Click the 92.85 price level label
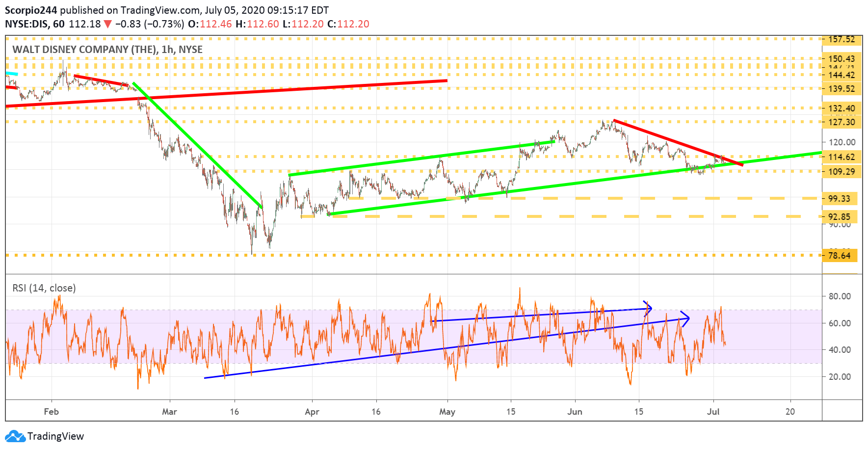Image resolution: width=868 pixels, height=451 pixels. pyautogui.click(x=840, y=217)
